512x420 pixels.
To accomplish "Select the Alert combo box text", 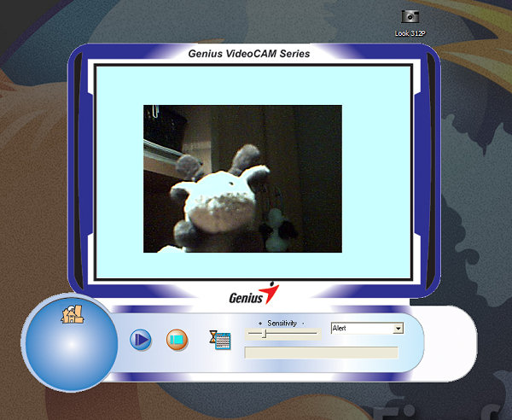I will [360, 328].
